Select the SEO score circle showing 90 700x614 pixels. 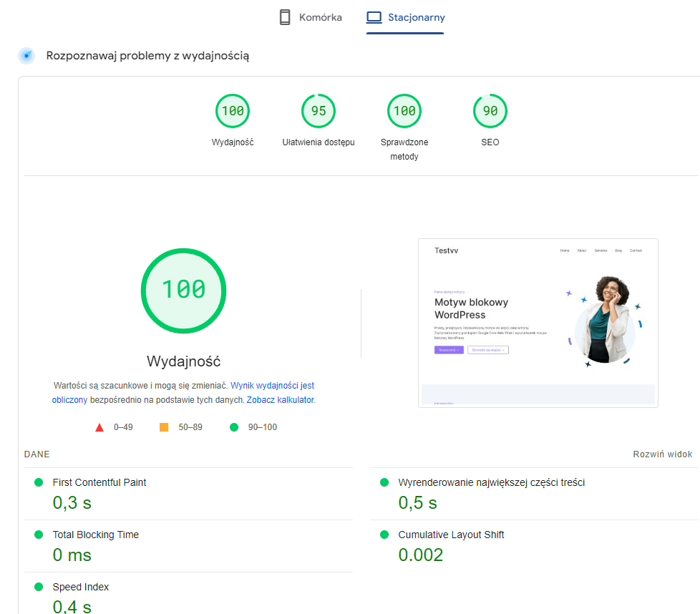pyautogui.click(x=490, y=110)
